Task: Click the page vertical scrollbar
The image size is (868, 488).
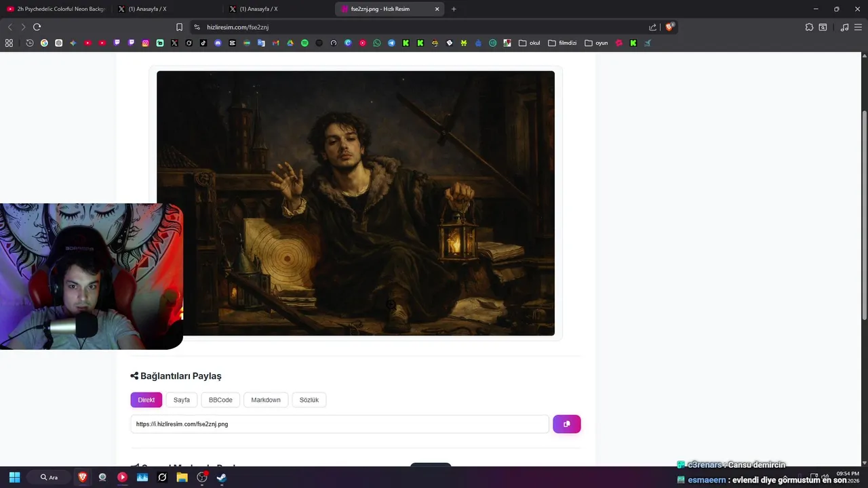Action: tap(864, 216)
